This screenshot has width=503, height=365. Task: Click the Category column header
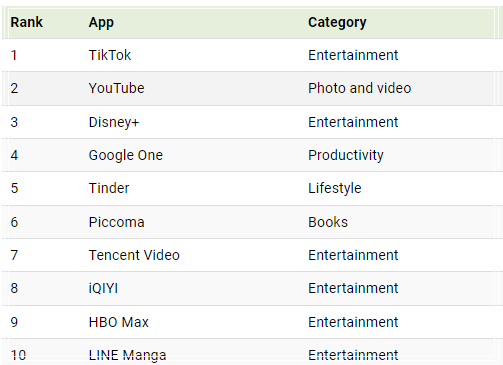tap(337, 23)
